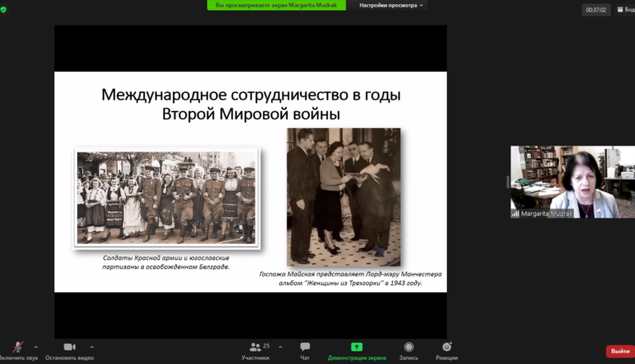Select Margarita Mudrak's video thumbnail

[x=572, y=182]
